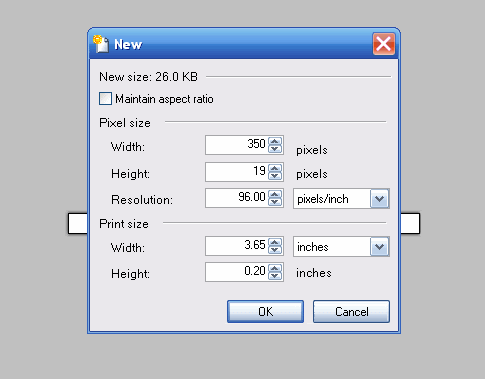Increase pixel Height with the up arrow
The height and width of the screenshot is (379, 485).
click(275, 168)
